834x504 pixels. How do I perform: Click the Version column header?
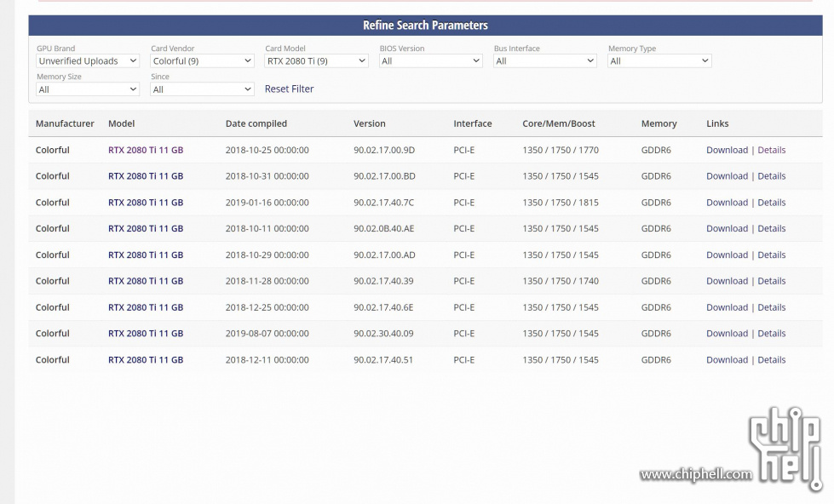369,123
